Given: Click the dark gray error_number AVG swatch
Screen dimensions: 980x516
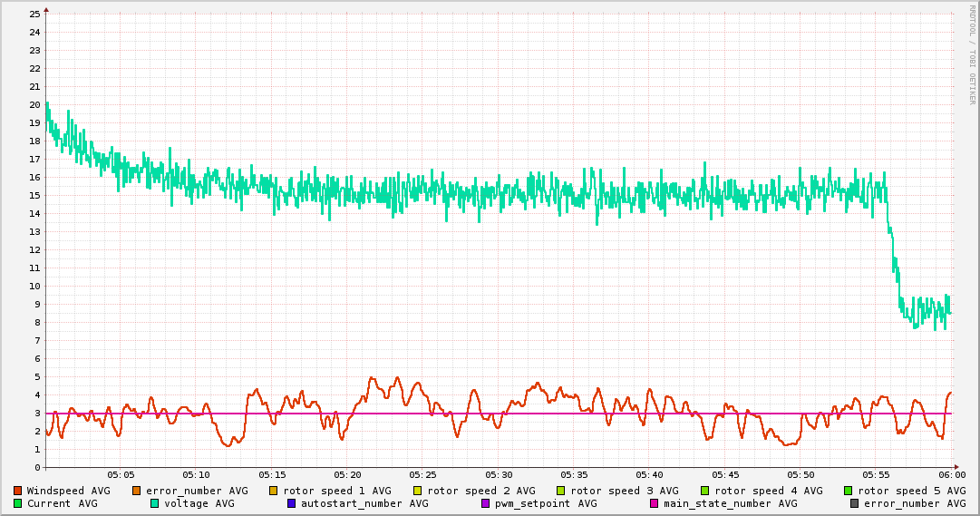Looking at the screenshot, I should [x=855, y=503].
